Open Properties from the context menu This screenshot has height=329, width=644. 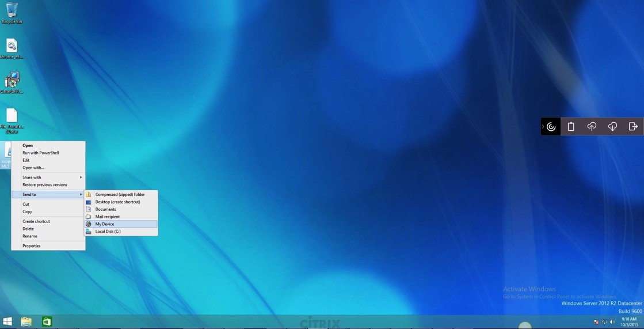point(32,246)
